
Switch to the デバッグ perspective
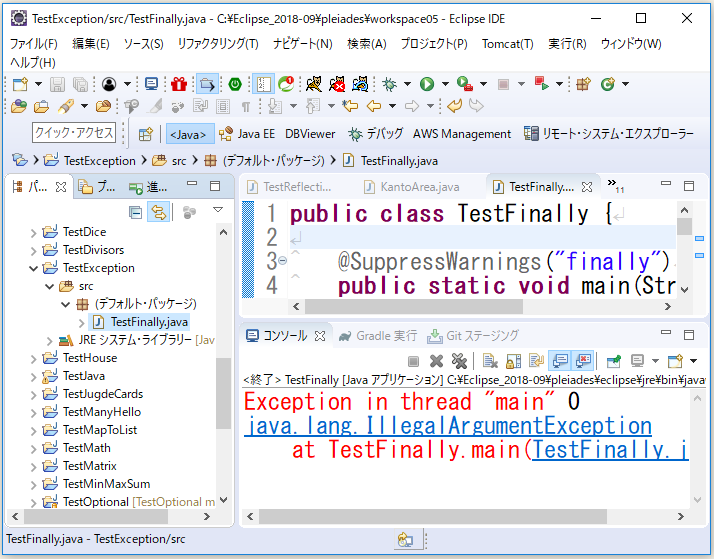pyautogui.click(x=376, y=134)
